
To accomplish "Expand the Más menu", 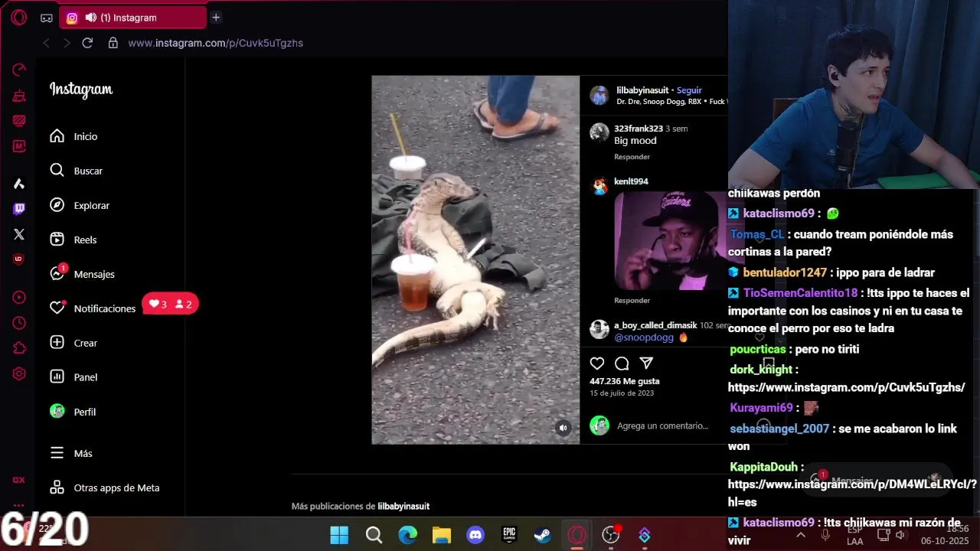I will 71,453.
